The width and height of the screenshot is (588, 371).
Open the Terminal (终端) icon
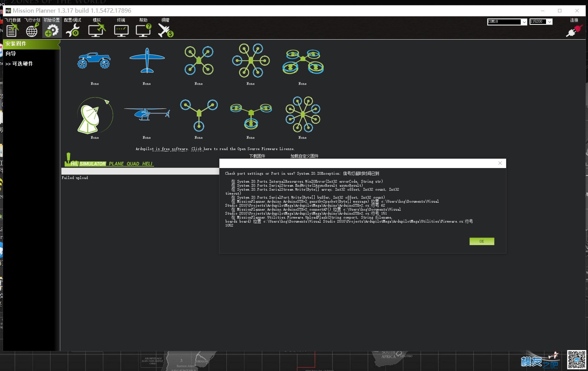click(121, 30)
